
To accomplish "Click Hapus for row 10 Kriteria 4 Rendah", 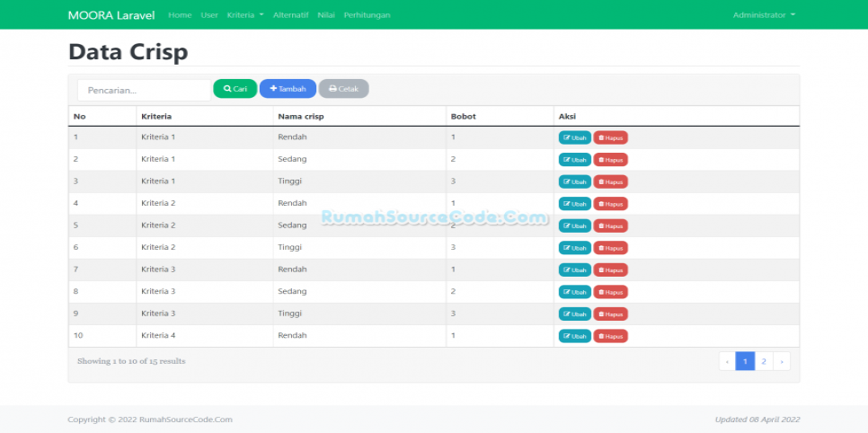I will coord(611,336).
